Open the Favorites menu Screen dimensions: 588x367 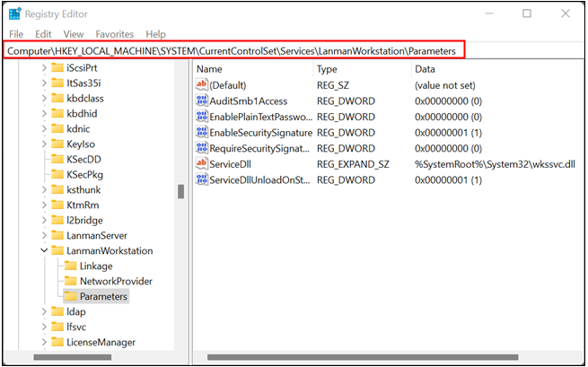[115, 34]
